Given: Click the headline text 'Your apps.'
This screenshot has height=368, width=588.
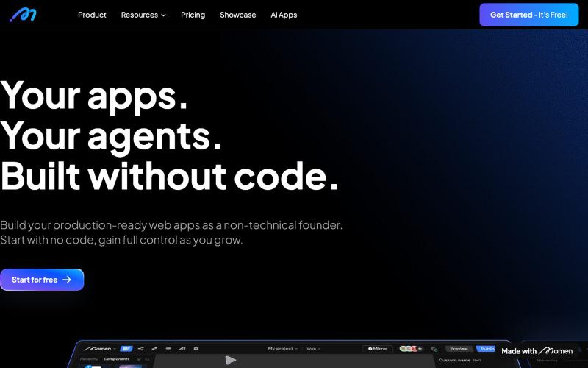Looking at the screenshot, I should point(94,97).
